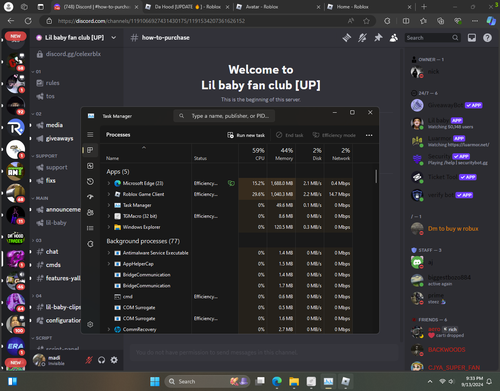
Task: Sort processes by Memory column
Action: coord(281,154)
